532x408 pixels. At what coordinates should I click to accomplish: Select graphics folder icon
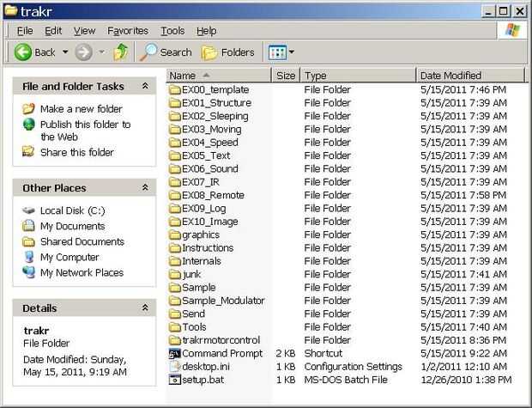pyautogui.click(x=175, y=234)
